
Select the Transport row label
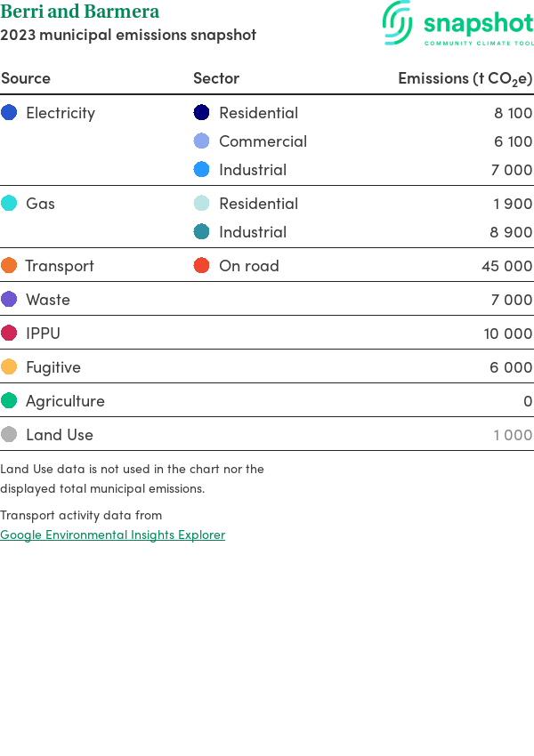point(60,266)
